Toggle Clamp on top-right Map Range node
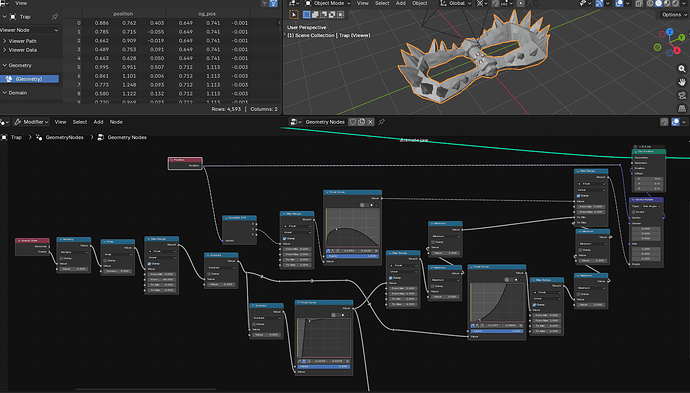The width and height of the screenshot is (690, 393). point(578,195)
